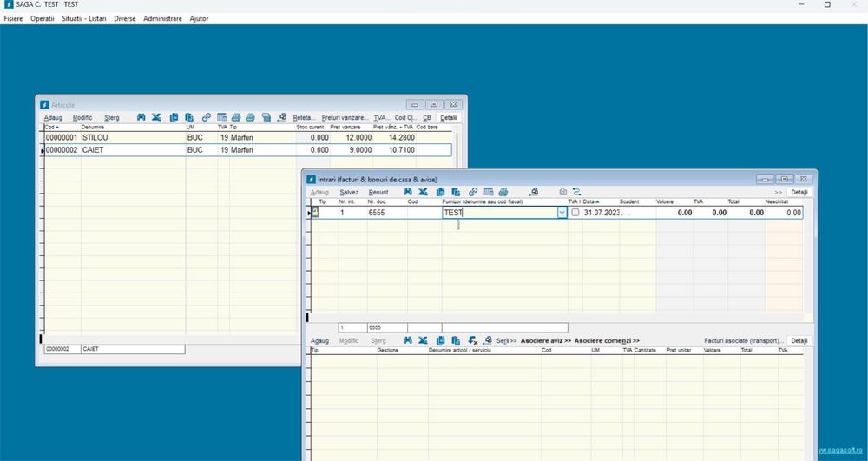
Task: Click the copy icon in Articole toolbar
Action: (174, 117)
